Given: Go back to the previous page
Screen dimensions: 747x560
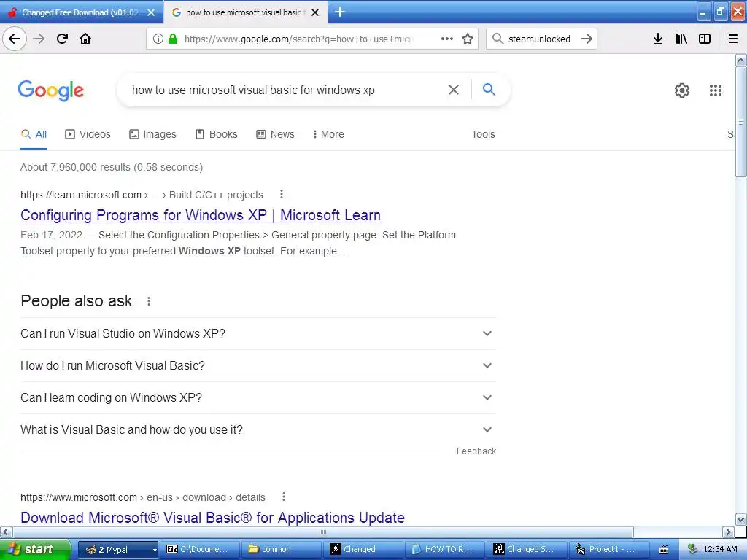Looking at the screenshot, I should coord(15,39).
